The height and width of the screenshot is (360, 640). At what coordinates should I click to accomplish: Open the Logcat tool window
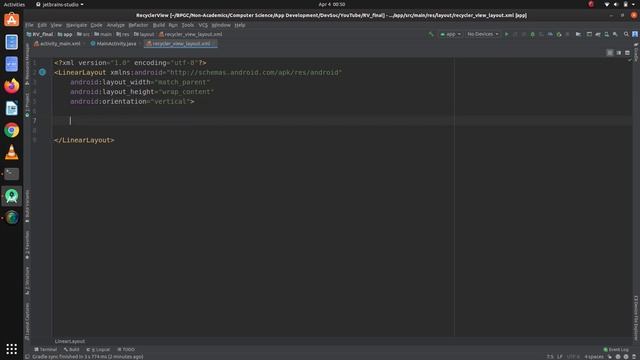(98, 349)
